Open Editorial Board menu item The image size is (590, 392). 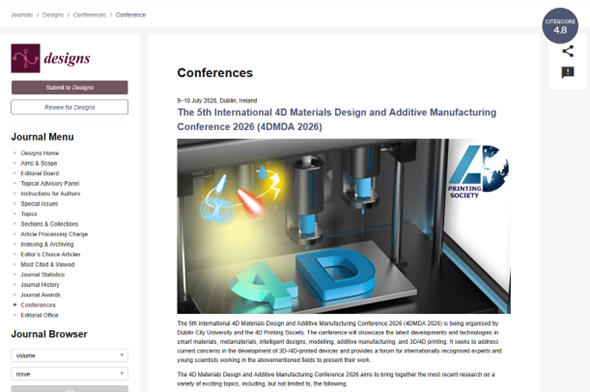click(x=40, y=173)
